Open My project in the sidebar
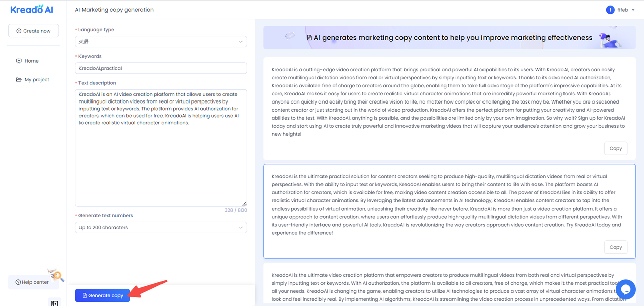Image resolution: width=644 pixels, height=306 pixels. pos(37,80)
